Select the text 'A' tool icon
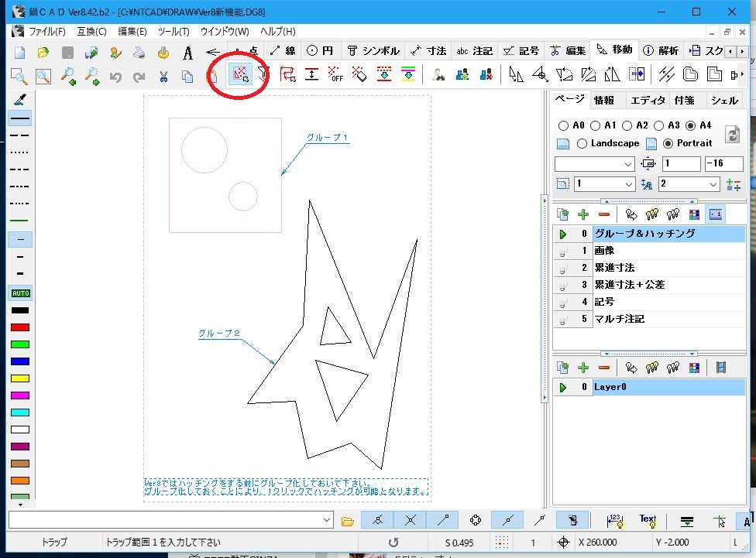 click(187, 52)
